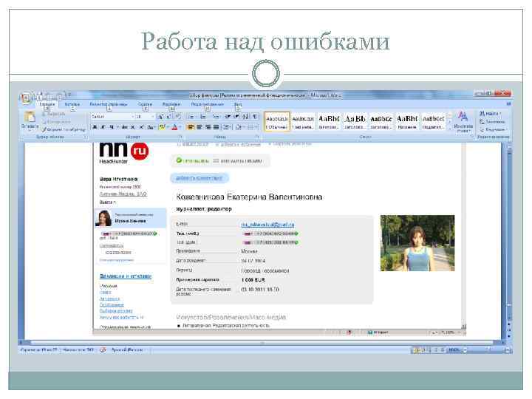Apply bold formatting
Screen dimensions: 532x399
click(x=95, y=127)
